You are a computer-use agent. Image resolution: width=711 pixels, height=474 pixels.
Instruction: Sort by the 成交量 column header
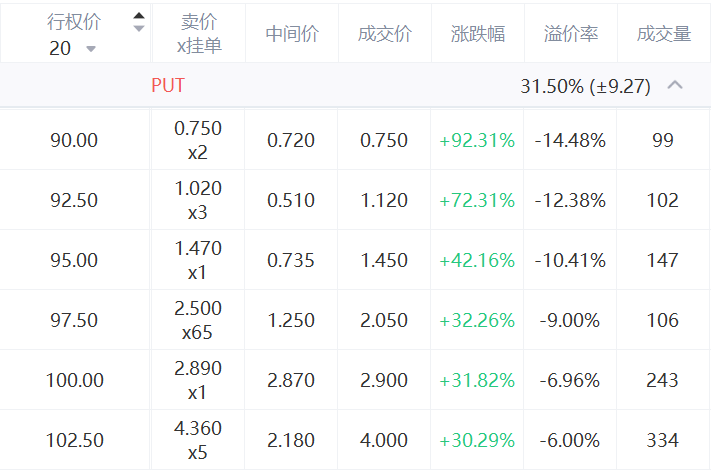pos(663,34)
